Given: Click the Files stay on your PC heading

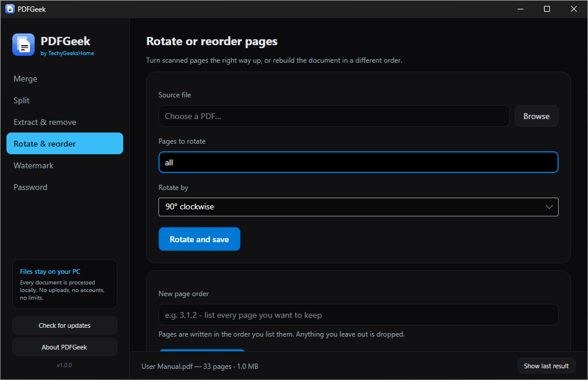Looking at the screenshot, I should (x=50, y=272).
